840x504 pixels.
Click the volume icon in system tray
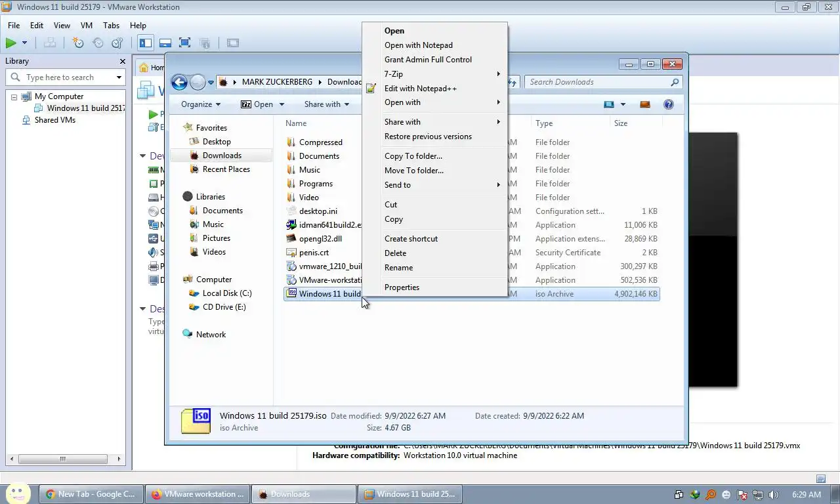(x=774, y=495)
